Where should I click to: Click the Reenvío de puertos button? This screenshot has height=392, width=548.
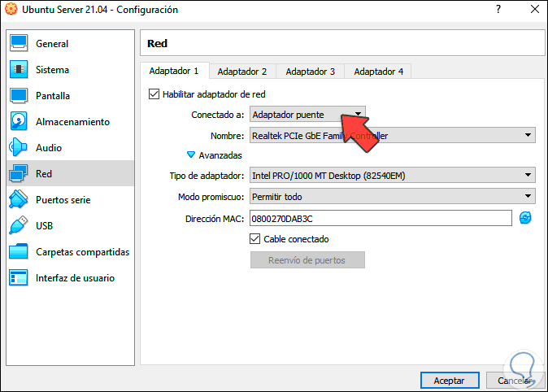coord(307,259)
